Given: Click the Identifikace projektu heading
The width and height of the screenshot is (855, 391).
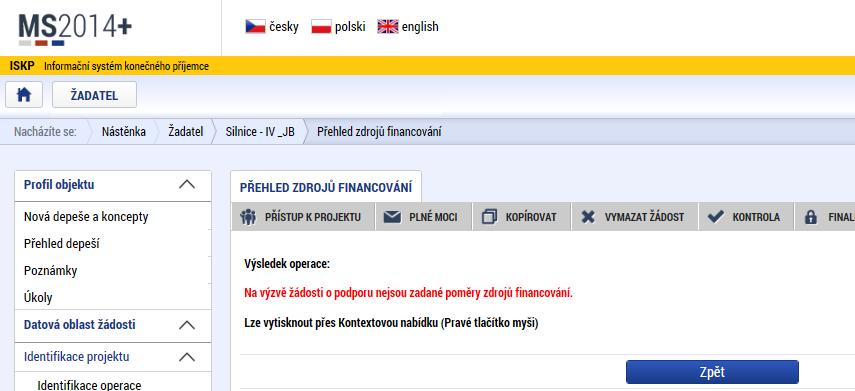Looking at the screenshot, I should (x=77, y=357).
